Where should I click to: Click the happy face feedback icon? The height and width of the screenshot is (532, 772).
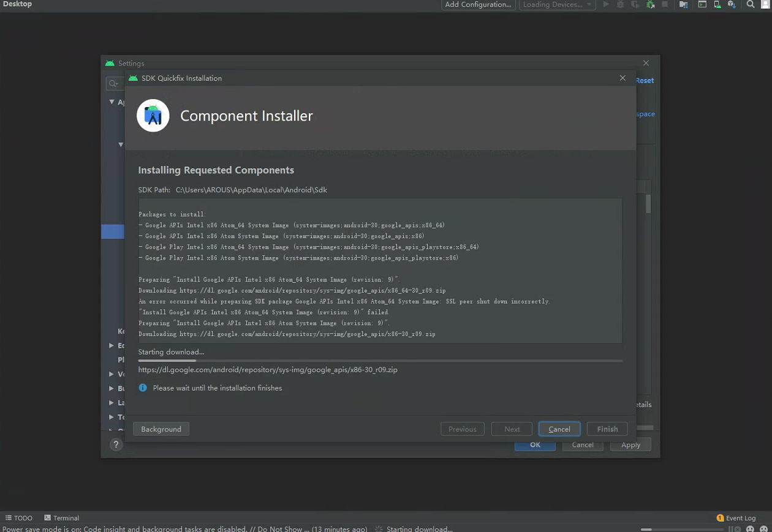click(x=750, y=529)
